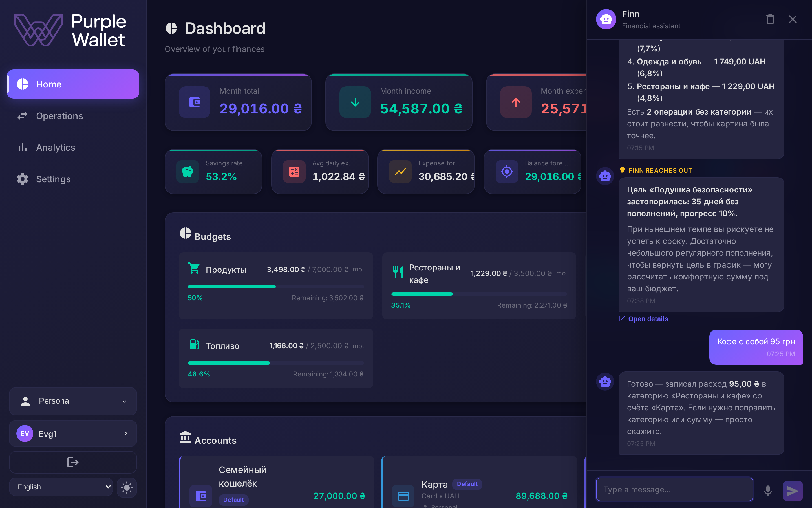Click the Month total wallet icon

pyautogui.click(x=195, y=102)
